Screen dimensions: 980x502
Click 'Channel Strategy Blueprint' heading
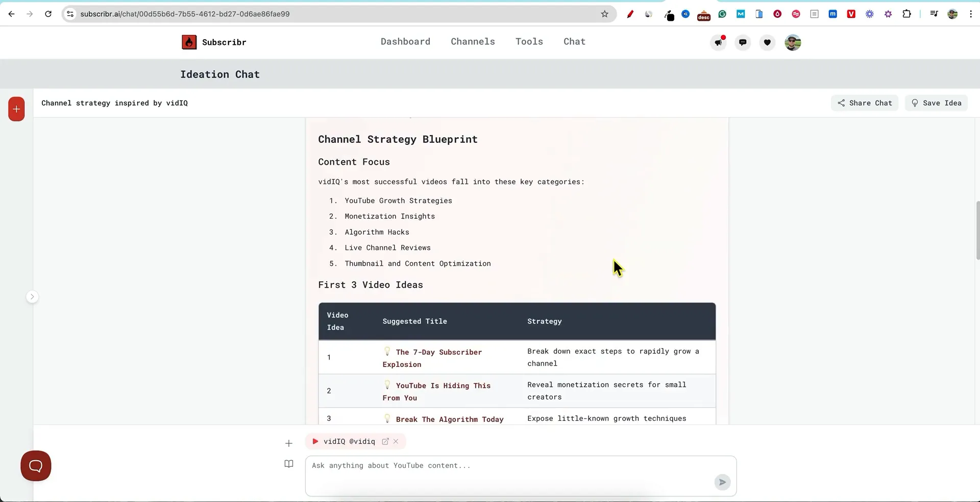[398, 139]
